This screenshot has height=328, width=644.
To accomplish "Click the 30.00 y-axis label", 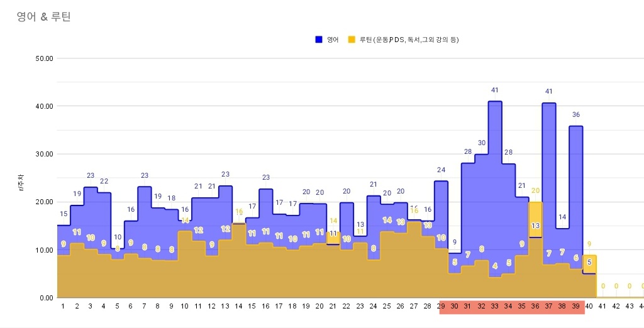I will [45, 154].
